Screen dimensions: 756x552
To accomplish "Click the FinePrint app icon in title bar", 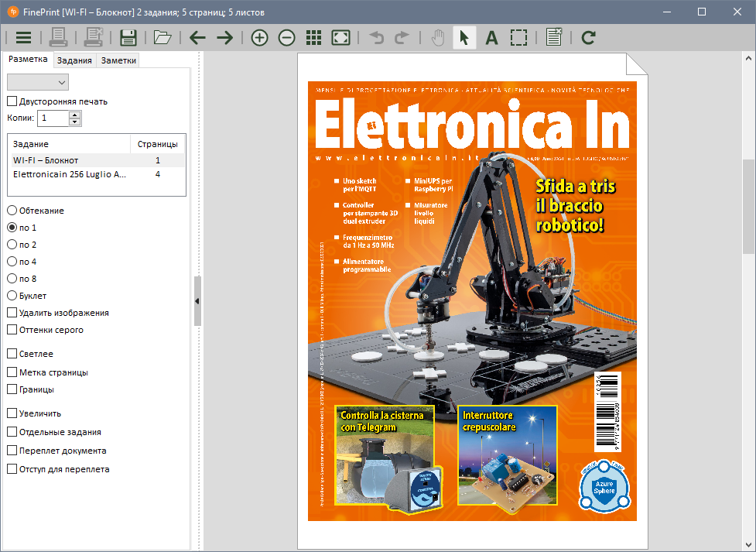I will pos(13,12).
